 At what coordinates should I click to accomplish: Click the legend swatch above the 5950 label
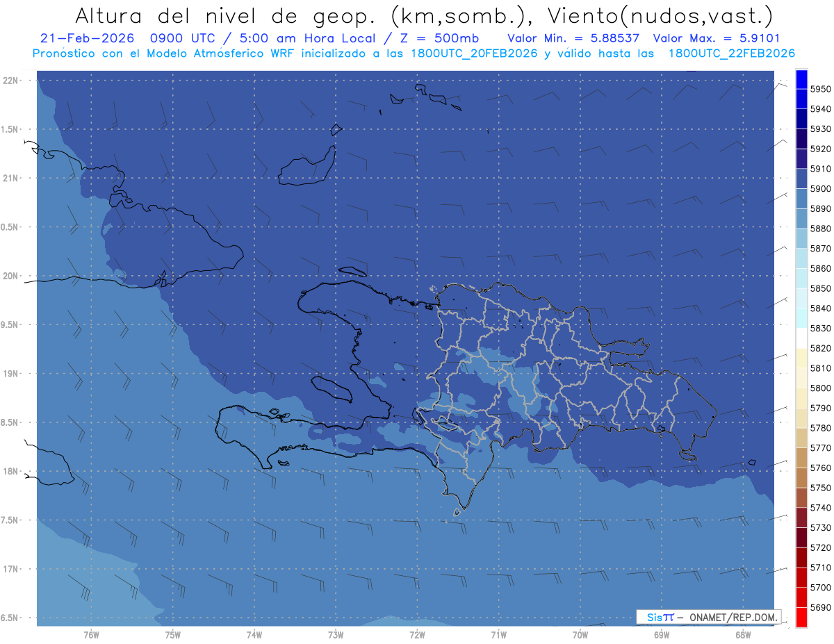801,79
